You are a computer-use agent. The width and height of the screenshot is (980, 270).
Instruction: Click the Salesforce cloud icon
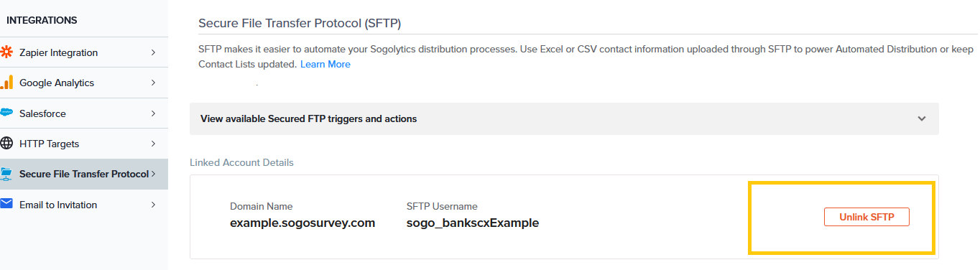click(6, 113)
